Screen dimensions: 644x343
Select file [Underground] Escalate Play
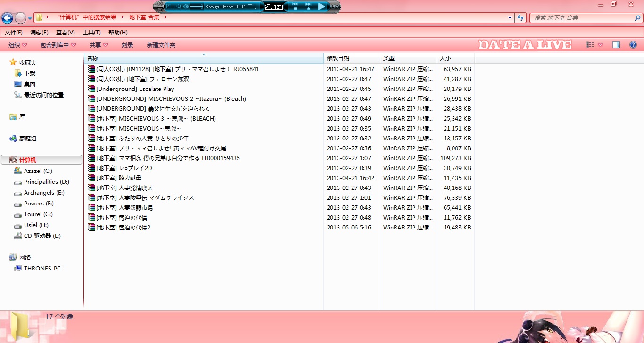point(135,89)
